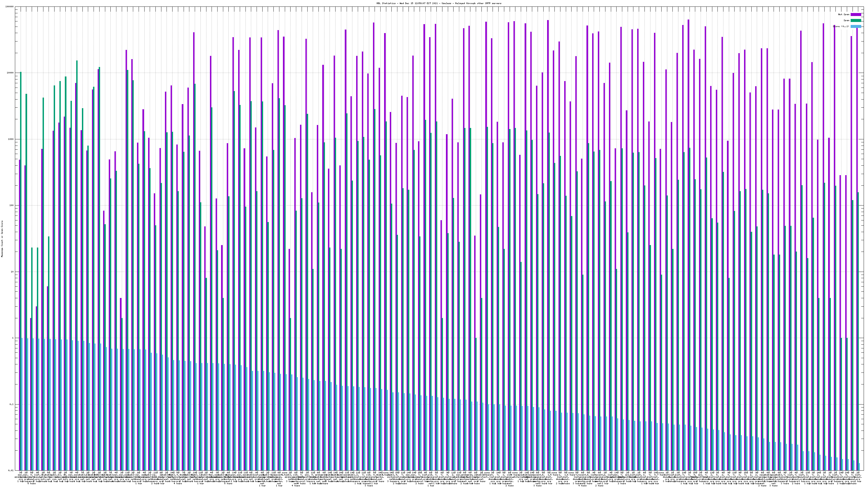Select the 'Score (0..1)' legend label

[841, 26]
